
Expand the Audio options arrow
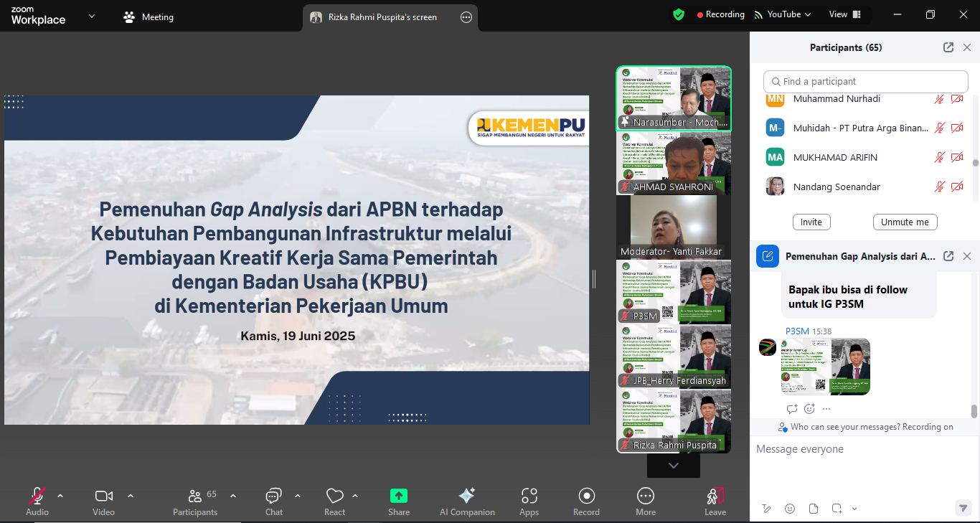tap(60, 496)
